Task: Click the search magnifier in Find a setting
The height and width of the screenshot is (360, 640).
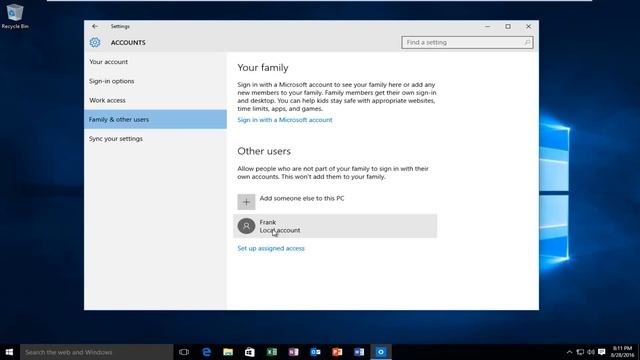Action: pyautogui.click(x=527, y=42)
